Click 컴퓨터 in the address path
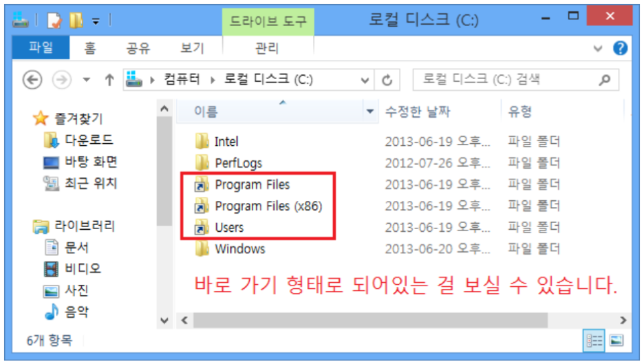644x364 pixels. [182, 79]
